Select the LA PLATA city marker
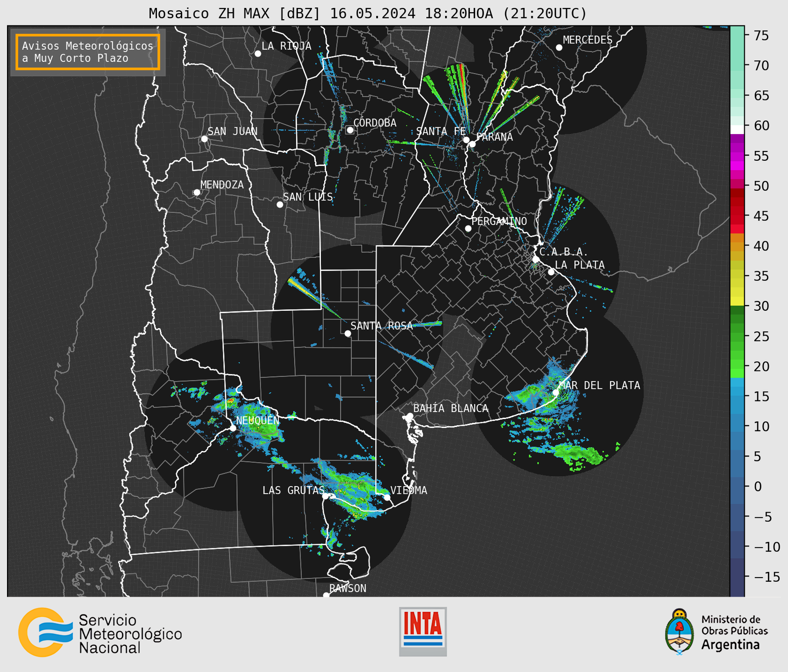Screen dimensions: 788x672 pyautogui.click(x=551, y=272)
